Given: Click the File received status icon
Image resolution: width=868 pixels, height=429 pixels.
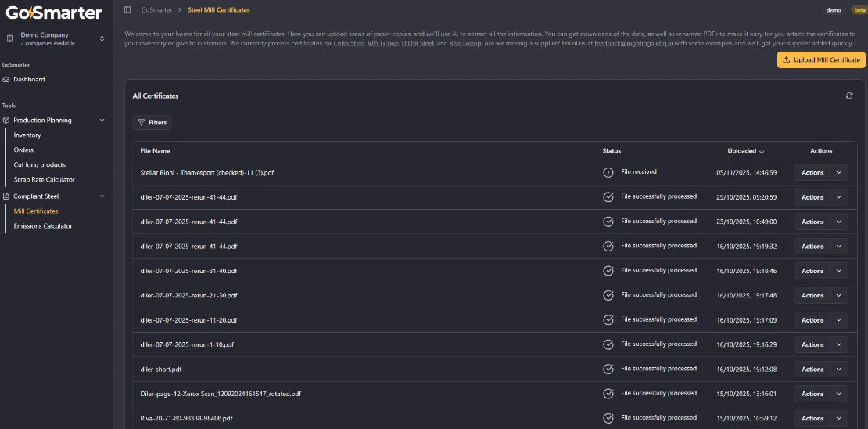Looking at the screenshot, I should tap(608, 172).
